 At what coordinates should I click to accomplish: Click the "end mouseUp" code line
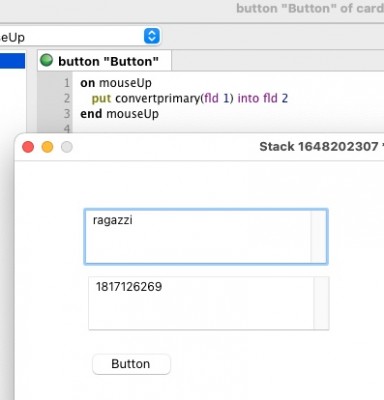coord(119,114)
